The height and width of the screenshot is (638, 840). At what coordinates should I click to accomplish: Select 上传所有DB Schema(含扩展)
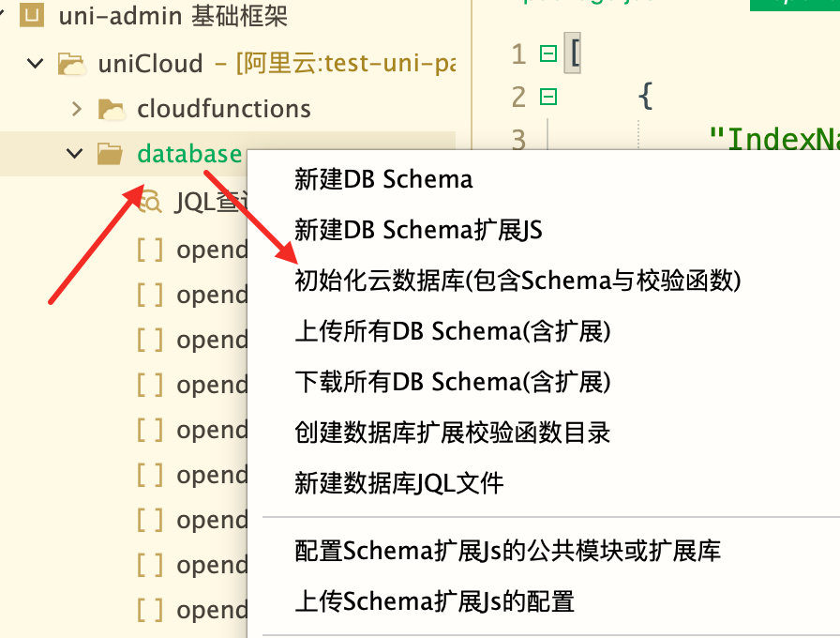pos(453,331)
